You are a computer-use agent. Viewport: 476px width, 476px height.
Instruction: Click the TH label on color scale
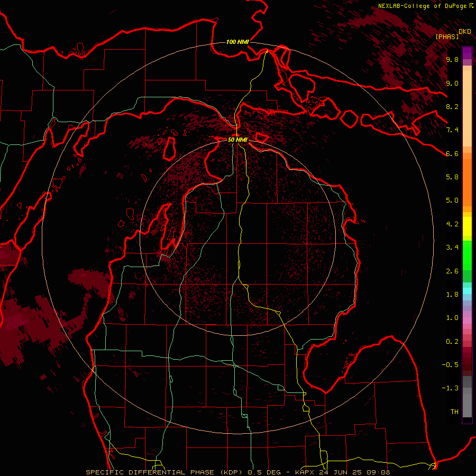454,412
